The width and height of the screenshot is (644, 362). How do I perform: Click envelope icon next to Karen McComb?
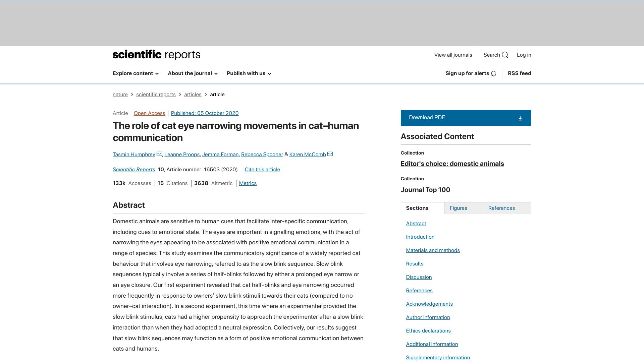(x=330, y=154)
